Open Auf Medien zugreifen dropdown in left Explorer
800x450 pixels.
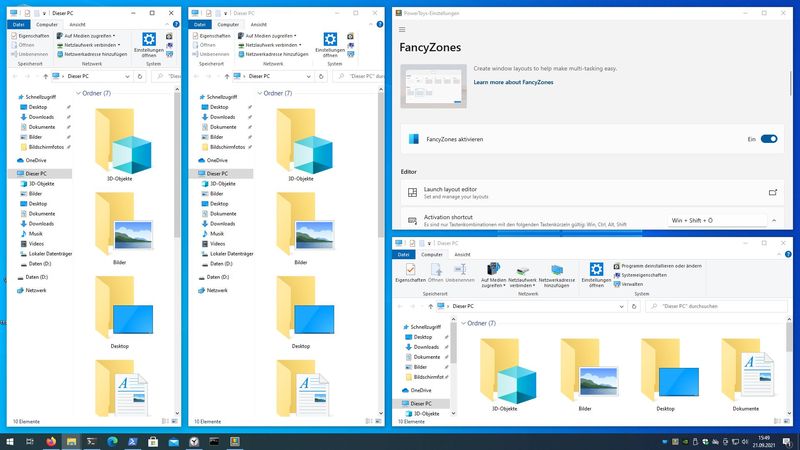[x=86, y=36]
